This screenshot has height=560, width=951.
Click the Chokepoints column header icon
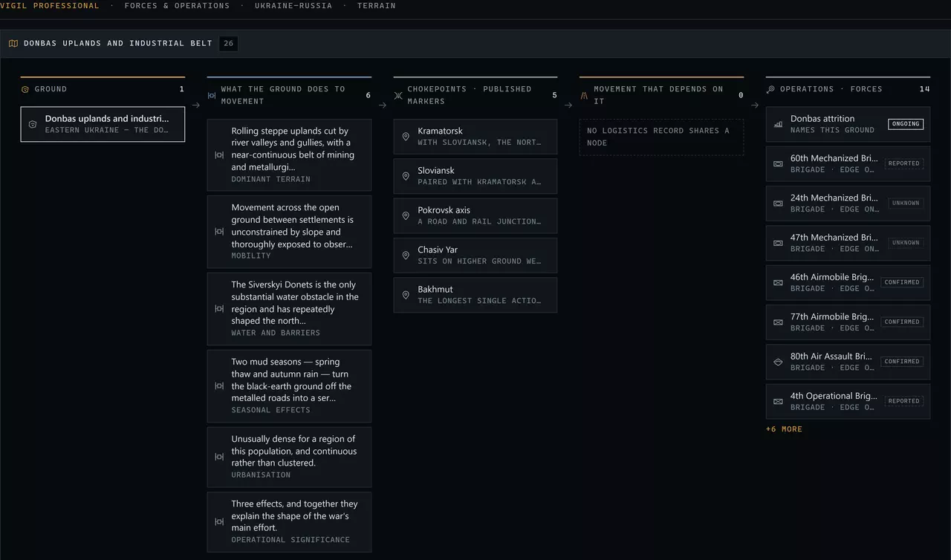click(x=398, y=95)
